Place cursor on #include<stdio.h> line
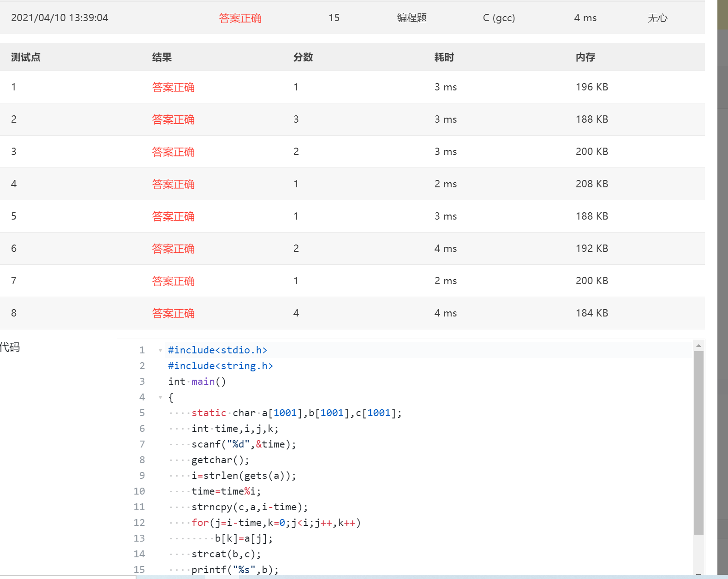Screen dimensions: 728x579 click(x=218, y=350)
